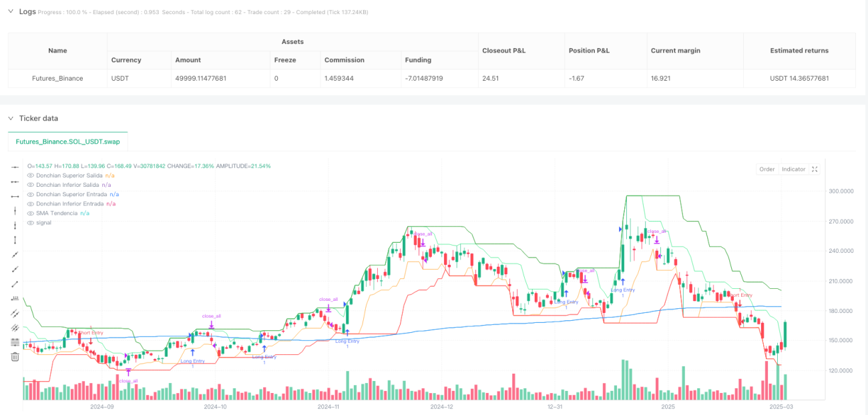868x415 pixels.
Task: Hide the Donchian Superior Salida indicator
Action: [x=30, y=175]
